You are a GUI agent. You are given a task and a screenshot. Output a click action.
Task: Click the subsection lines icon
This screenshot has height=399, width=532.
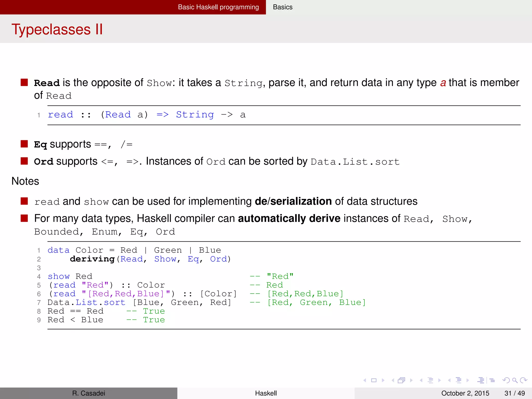pyautogui.click(x=430, y=380)
